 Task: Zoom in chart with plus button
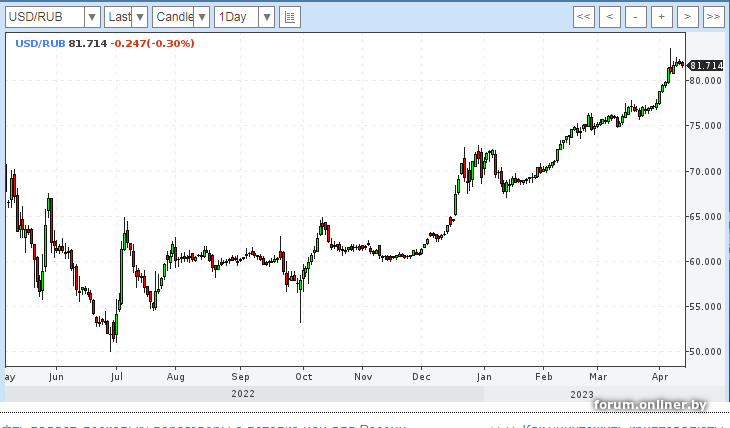tap(662, 17)
